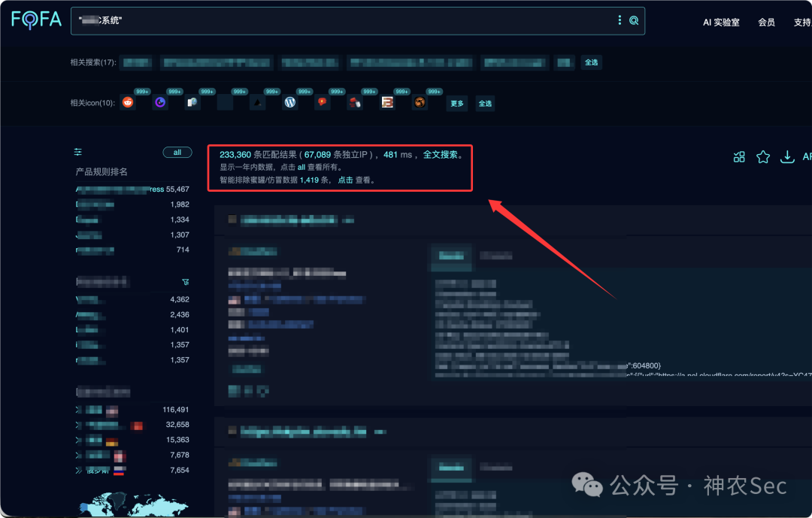Viewport: 812px width, 518px height.
Task: Click the search magnifier icon to search
Action: pyautogui.click(x=634, y=20)
